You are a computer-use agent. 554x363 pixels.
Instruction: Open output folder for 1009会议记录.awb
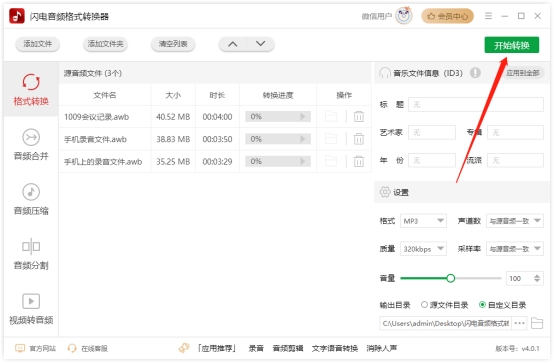pyautogui.click(x=331, y=116)
